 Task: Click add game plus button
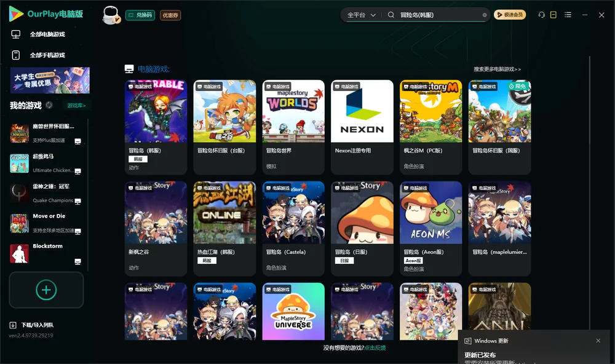click(46, 290)
